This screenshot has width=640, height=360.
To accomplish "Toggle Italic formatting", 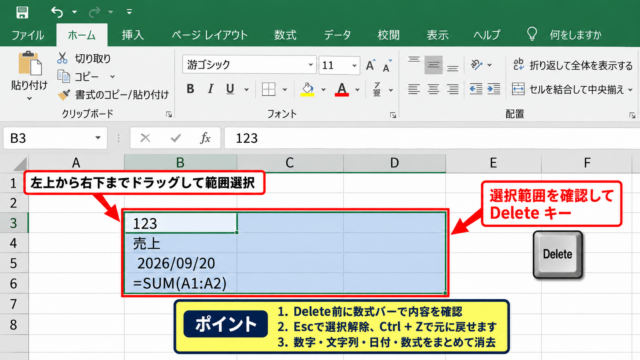I will point(210,89).
